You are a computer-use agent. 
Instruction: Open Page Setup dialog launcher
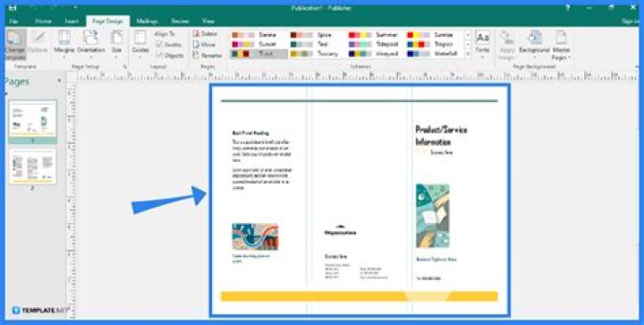[125, 66]
